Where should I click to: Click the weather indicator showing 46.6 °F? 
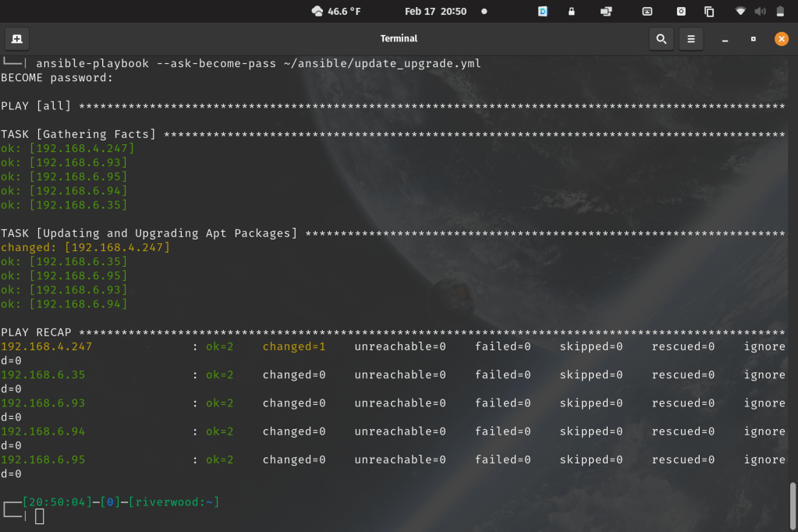click(335, 11)
